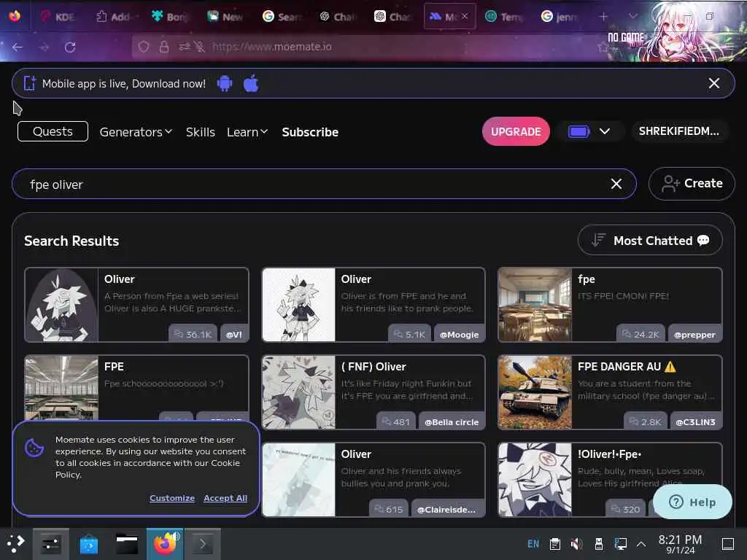Expand the battery energy dropdown chevron
Screen dimensions: 747x560
tap(605, 131)
